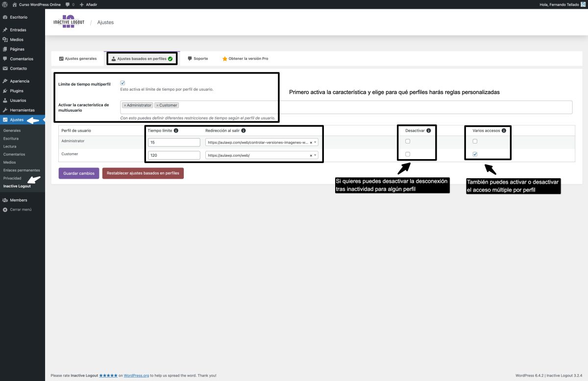Image resolution: width=588 pixels, height=381 pixels.
Task: Click the WordPress logo in admin bar
Action: click(5, 4)
